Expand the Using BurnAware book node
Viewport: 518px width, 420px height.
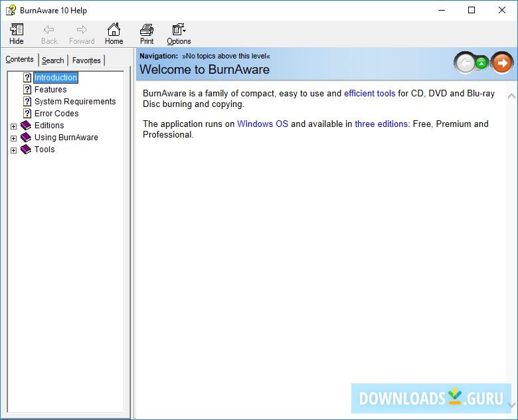click(x=13, y=138)
